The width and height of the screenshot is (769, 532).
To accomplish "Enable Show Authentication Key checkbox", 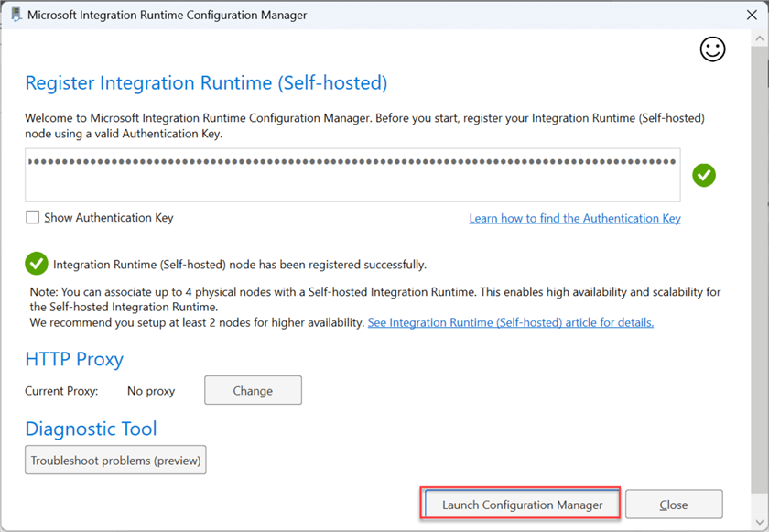I will click(32, 217).
